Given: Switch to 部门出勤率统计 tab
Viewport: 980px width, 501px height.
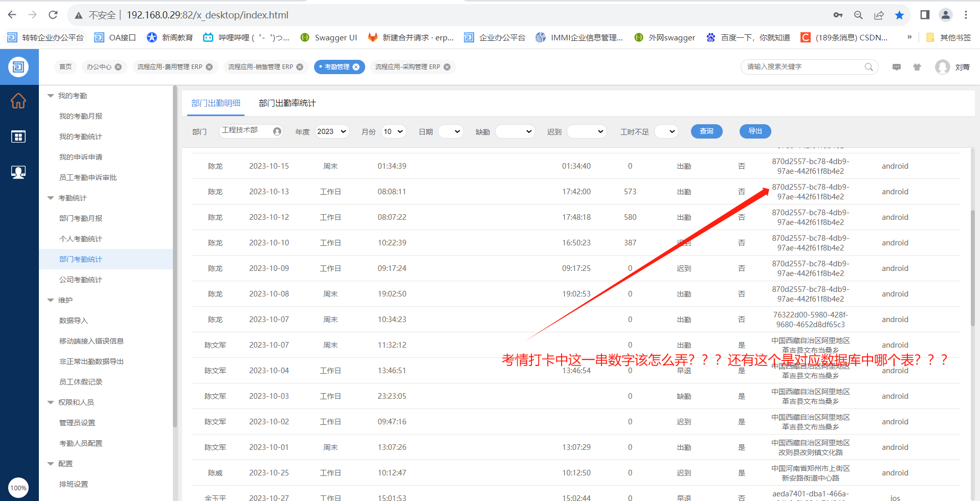Looking at the screenshot, I should (287, 103).
